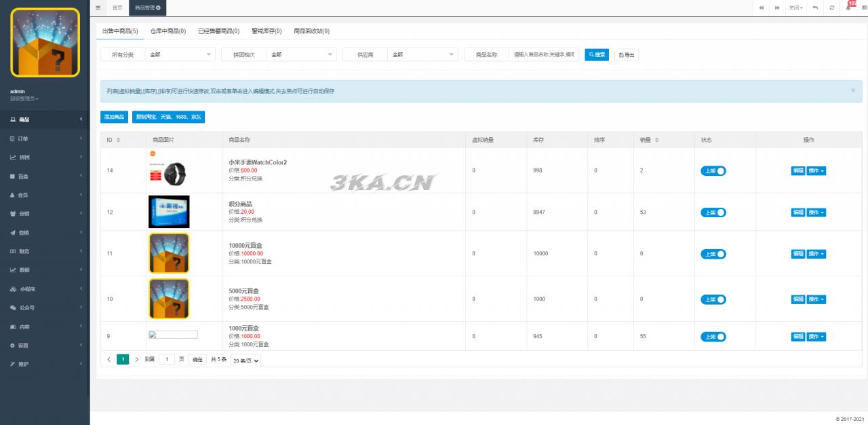
Task: Click the back arrow (undo) icon
Action: pos(814,7)
